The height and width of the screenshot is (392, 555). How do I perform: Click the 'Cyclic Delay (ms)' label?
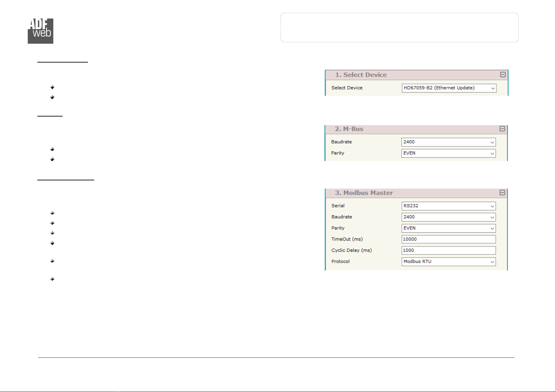[x=351, y=250]
